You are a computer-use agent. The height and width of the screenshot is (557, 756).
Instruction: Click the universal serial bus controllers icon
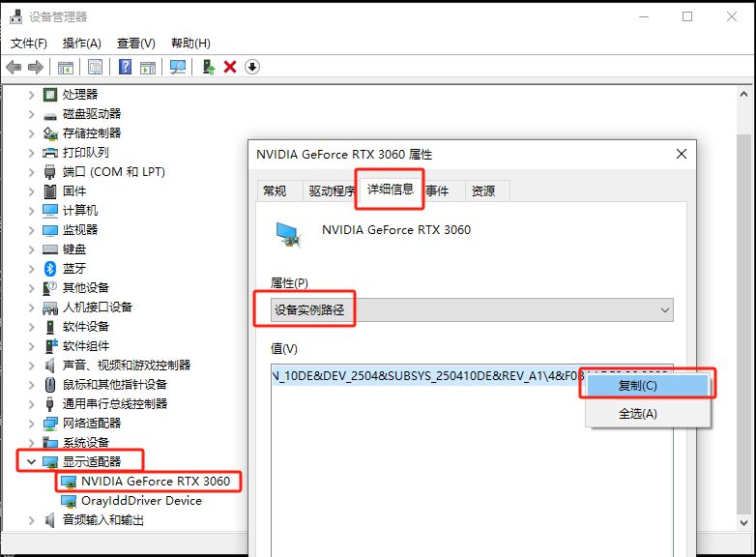[49, 403]
